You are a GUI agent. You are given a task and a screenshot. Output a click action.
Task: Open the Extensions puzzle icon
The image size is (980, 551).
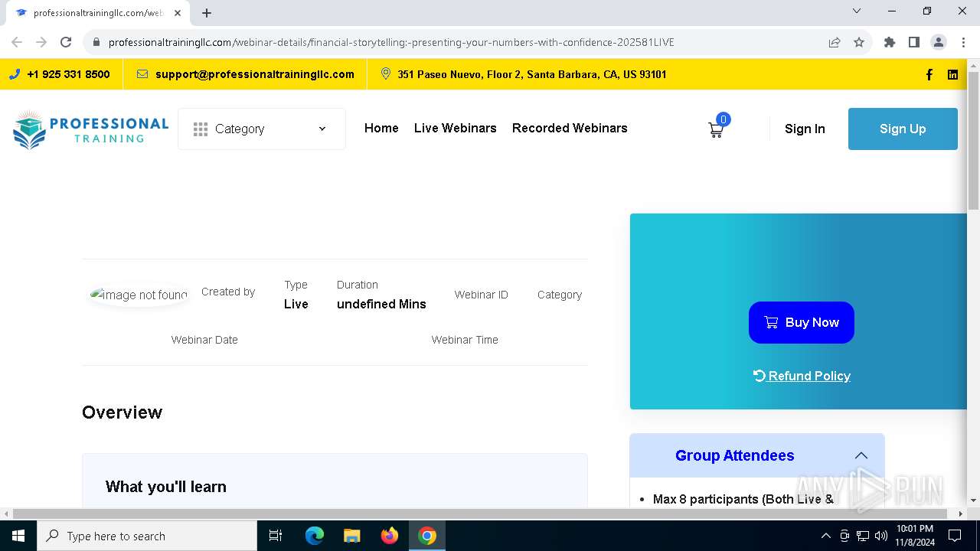890,42
